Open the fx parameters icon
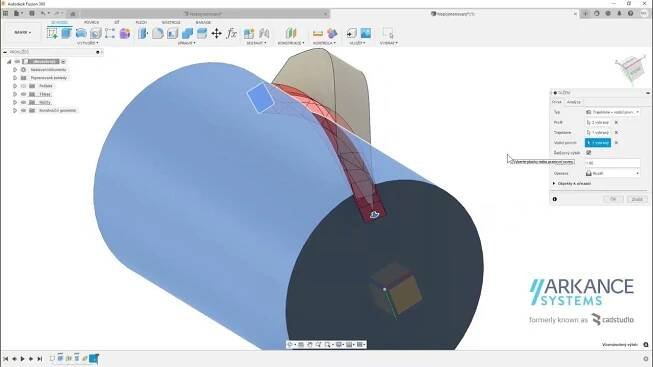Image resolution: width=653 pixels, height=367 pixels. (232, 33)
